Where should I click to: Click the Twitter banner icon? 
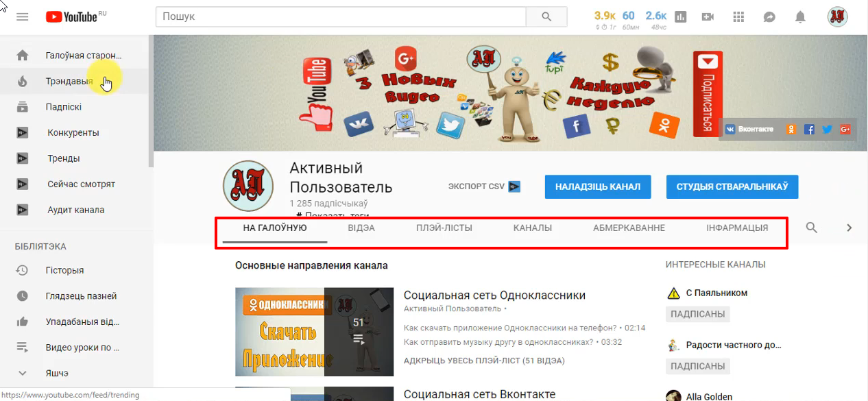(828, 129)
